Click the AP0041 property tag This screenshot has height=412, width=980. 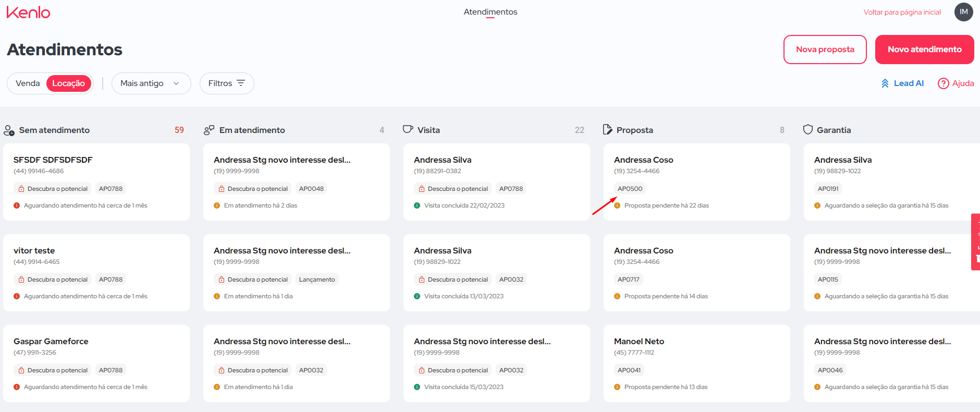click(629, 370)
